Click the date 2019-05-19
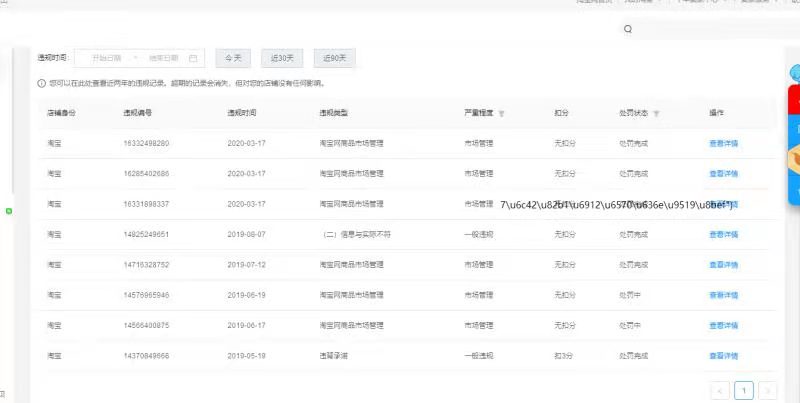 click(x=246, y=356)
